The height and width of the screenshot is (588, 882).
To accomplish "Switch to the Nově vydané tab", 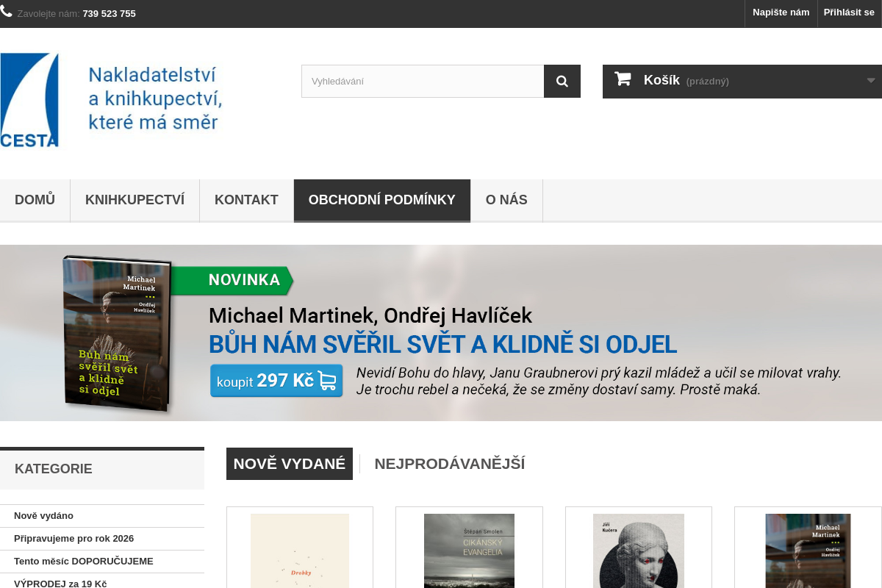I will (x=290, y=464).
